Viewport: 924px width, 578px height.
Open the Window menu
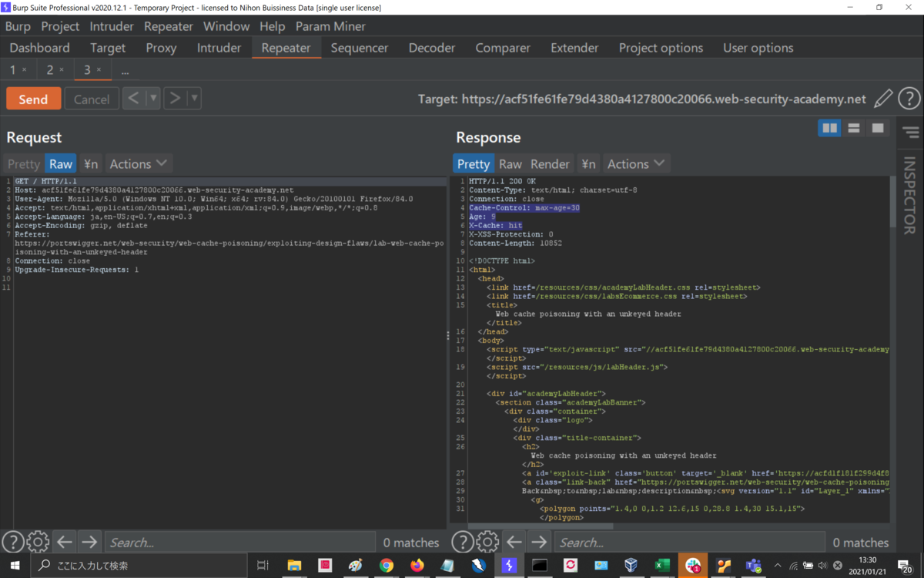tap(226, 26)
